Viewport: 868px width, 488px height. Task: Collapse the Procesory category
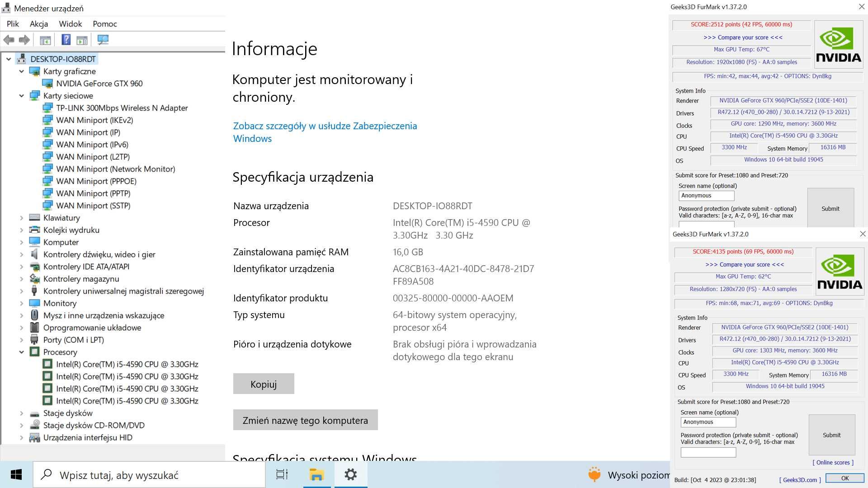tap(21, 352)
